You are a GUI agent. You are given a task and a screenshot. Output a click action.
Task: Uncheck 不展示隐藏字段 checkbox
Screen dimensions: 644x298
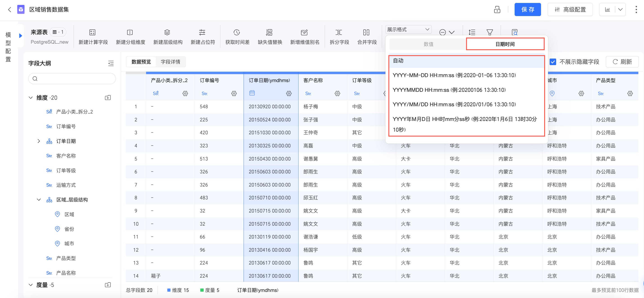(x=553, y=62)
